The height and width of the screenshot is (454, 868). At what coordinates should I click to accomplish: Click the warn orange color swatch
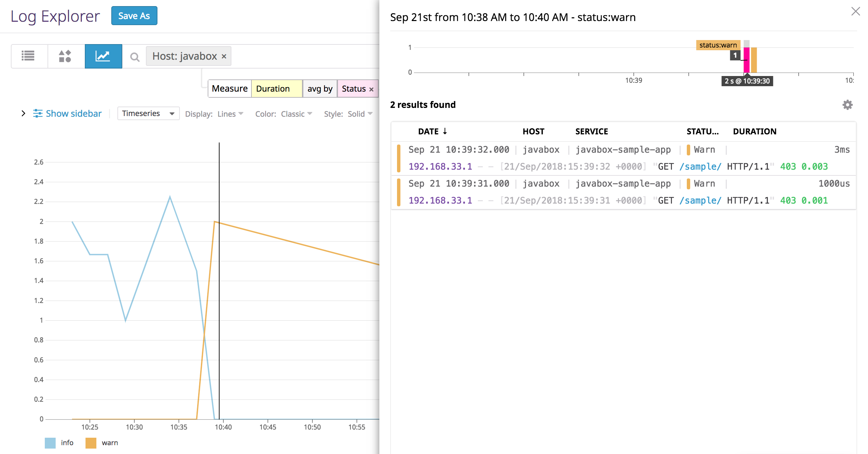(x=91, y=442)
